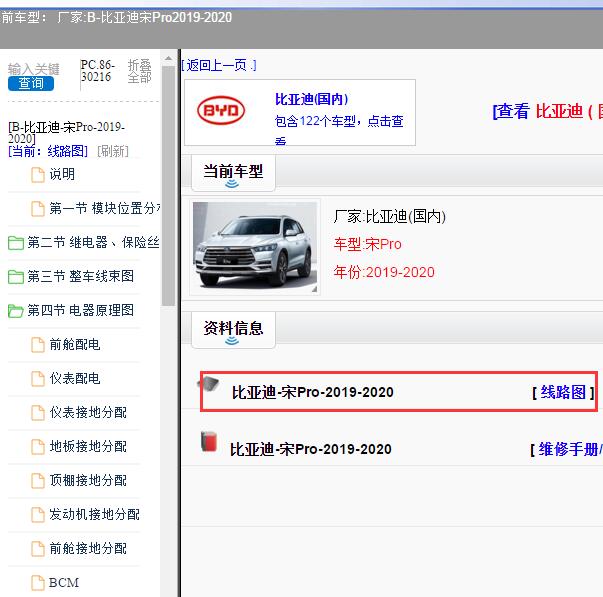
Task: Click the sidebar vertical scrollbar thumb
Action: pyautogui.click(x=168, y=186)
